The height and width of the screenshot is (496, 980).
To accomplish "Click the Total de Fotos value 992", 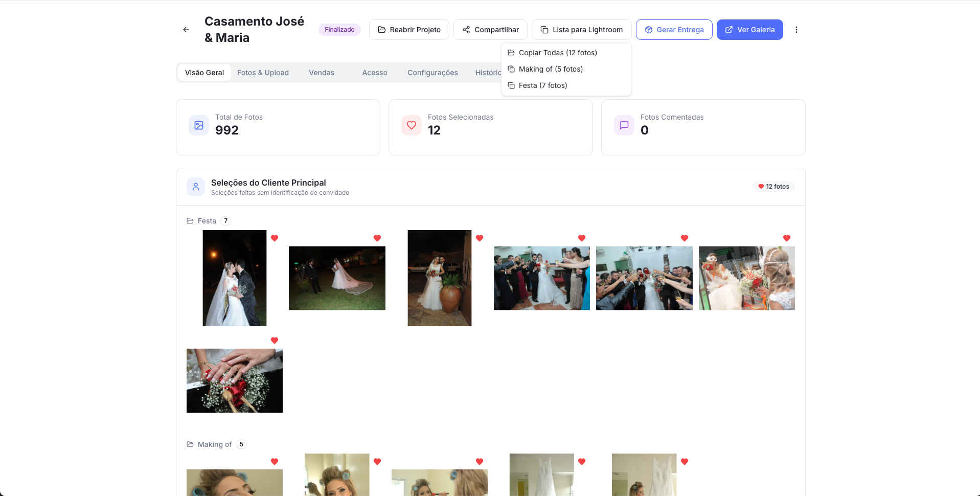I will (227, 130).
